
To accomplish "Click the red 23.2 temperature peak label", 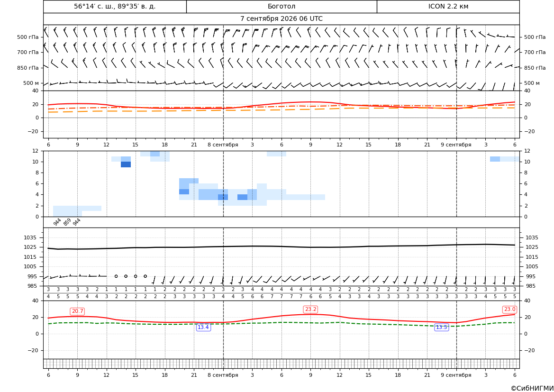I will click(x=310, y=310).
